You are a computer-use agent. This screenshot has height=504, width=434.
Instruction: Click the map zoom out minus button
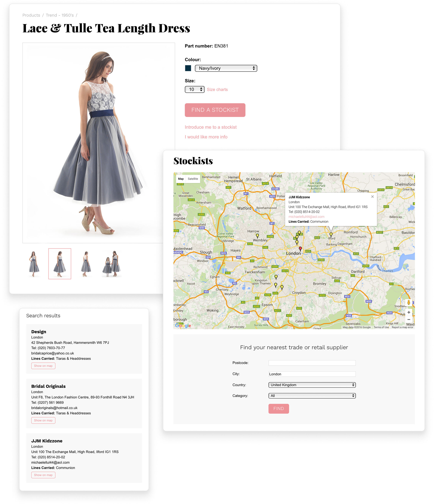pos(408,319)
